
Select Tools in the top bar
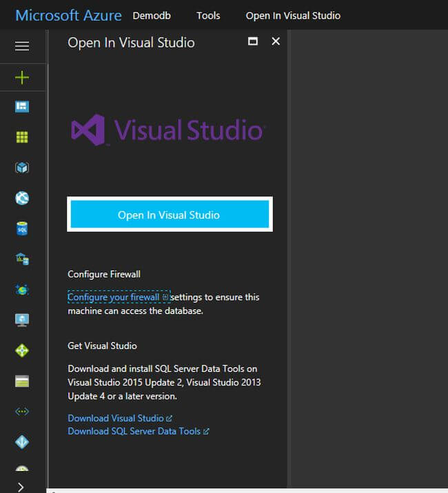click(209, 15)
